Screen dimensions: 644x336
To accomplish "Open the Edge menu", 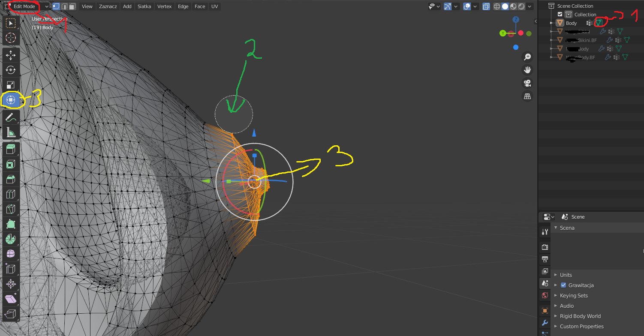I will (183, 6).
